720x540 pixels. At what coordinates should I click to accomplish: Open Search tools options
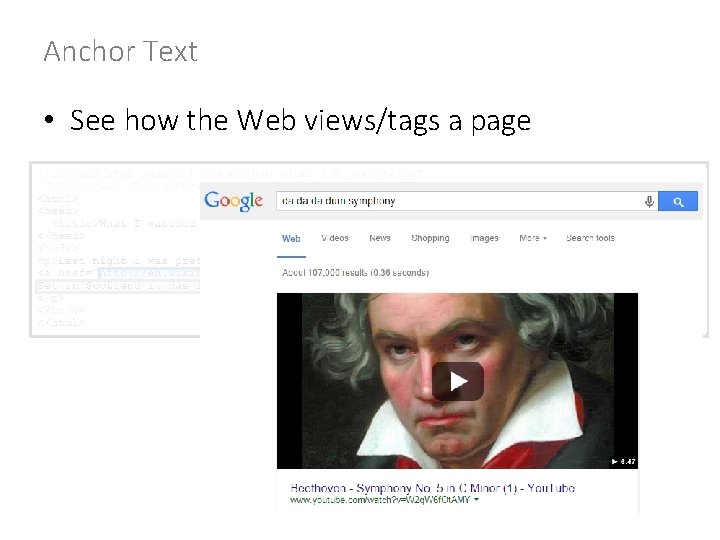click(x=590, y=238)
